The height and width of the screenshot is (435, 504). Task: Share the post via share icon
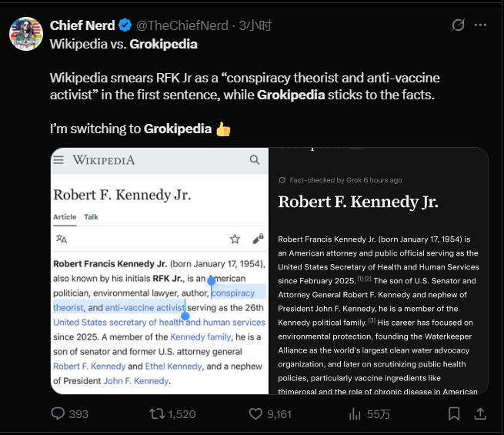click(x=480, y=414)
